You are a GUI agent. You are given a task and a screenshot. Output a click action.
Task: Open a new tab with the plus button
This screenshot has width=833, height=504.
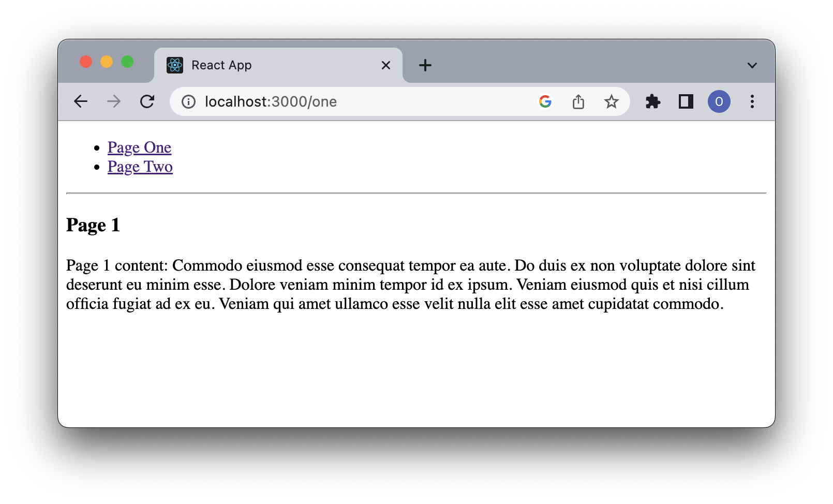click(x=425, y=65)
